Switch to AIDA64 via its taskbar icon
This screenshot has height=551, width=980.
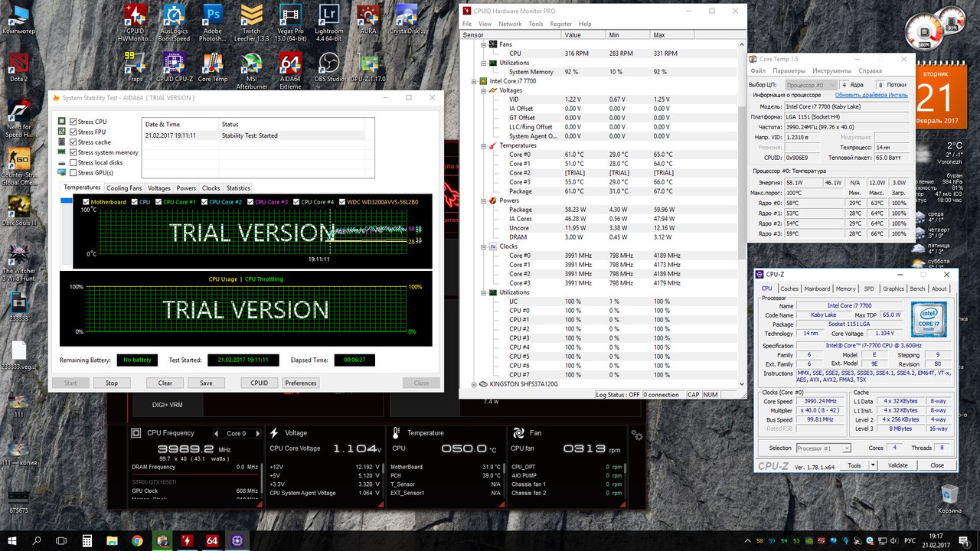[x=212, y=540]
